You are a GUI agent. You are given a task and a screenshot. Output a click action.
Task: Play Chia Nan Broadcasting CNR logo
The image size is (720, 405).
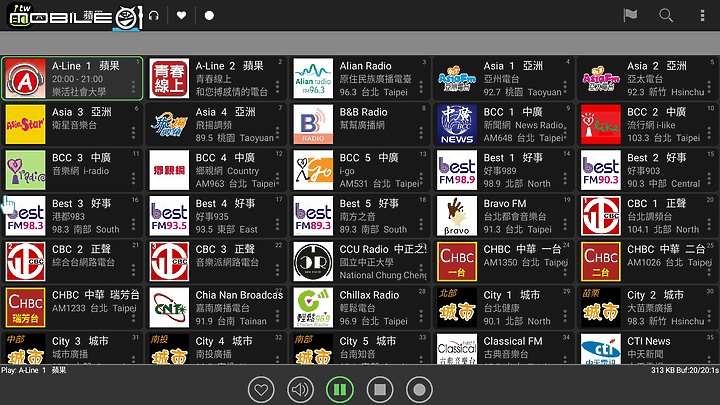[169, 308]
